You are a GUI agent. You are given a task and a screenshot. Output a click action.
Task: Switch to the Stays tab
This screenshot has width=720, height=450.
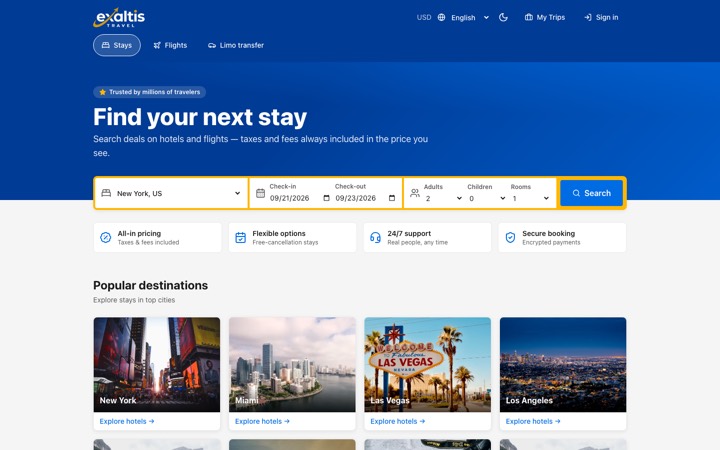click(117, 45)
